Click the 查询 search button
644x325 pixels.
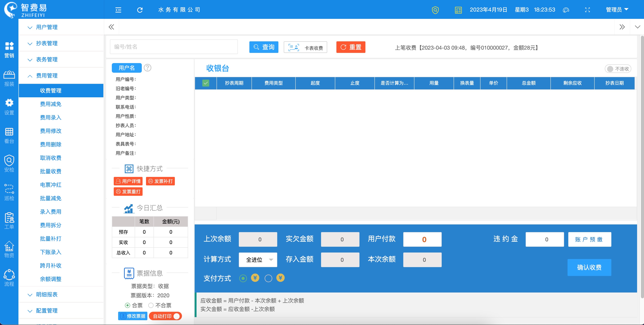pos(264,47)
